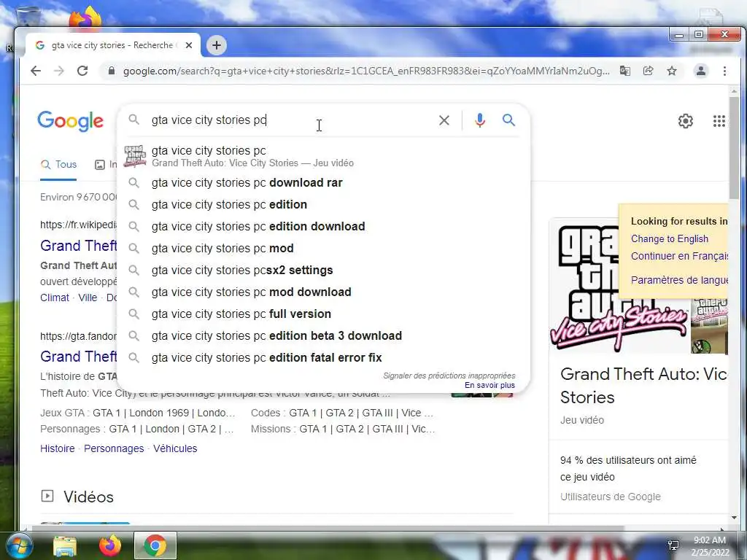Click the blue magnifier search button
The height and width of the screenshot is (560, 747).
[x=508, y=120]
